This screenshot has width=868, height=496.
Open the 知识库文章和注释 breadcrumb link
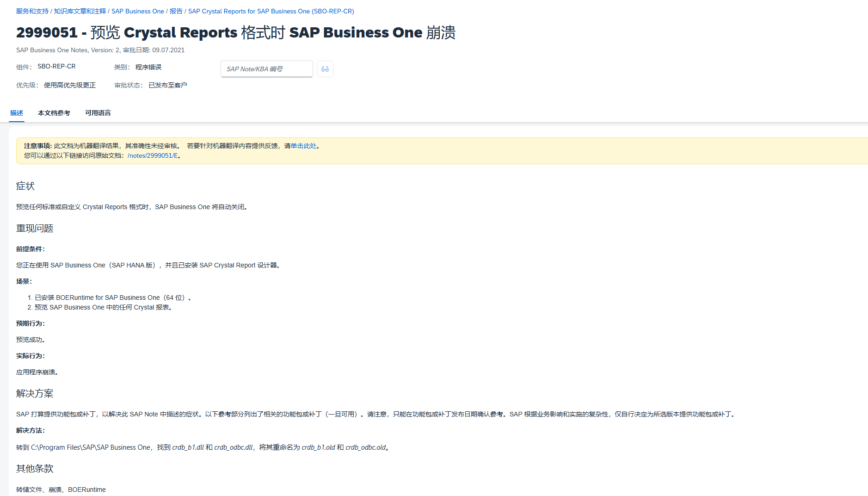(x=80, y=11)
